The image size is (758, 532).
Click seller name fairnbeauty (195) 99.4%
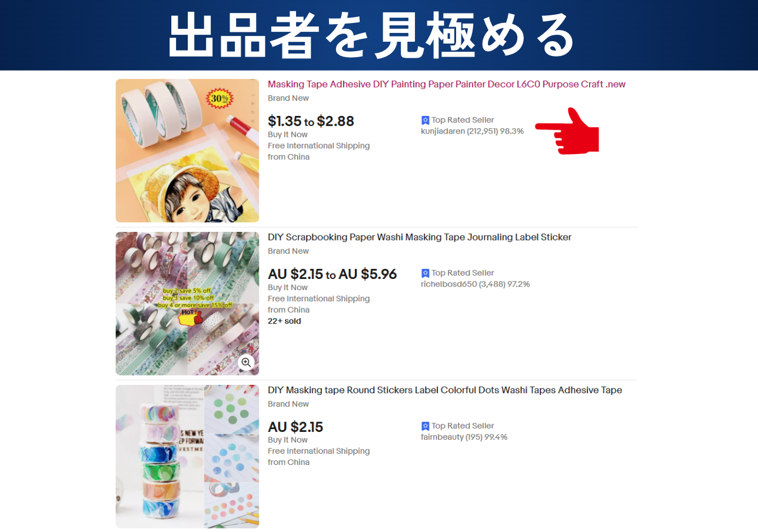coord(464,437)
